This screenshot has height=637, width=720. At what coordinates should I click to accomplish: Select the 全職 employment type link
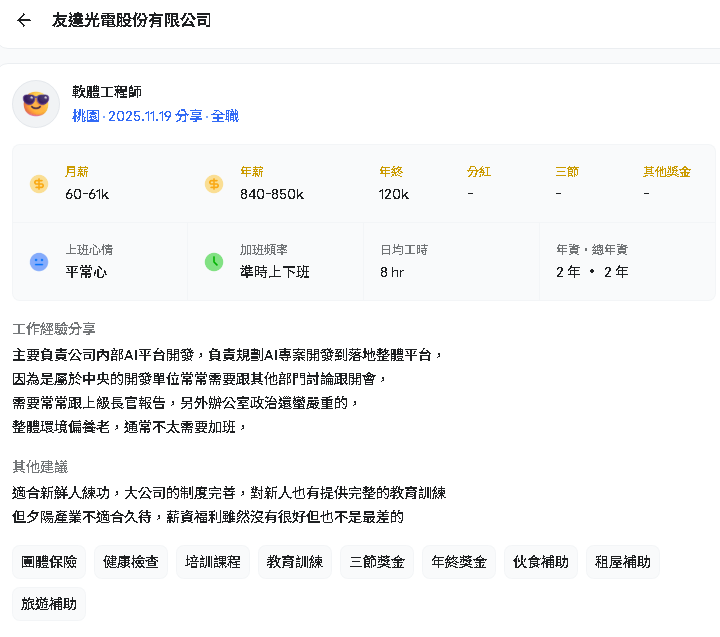click(225, 116)
